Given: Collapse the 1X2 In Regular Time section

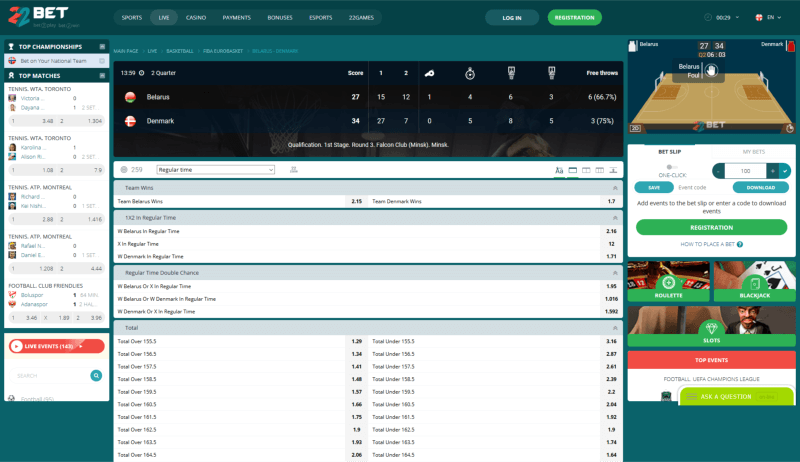Looking at the screenshot, I should point(615,218).
